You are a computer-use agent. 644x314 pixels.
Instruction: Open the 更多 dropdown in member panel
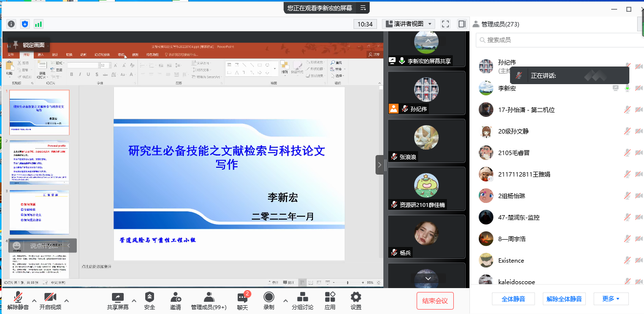pyautogui.click(x=611, y=299)
